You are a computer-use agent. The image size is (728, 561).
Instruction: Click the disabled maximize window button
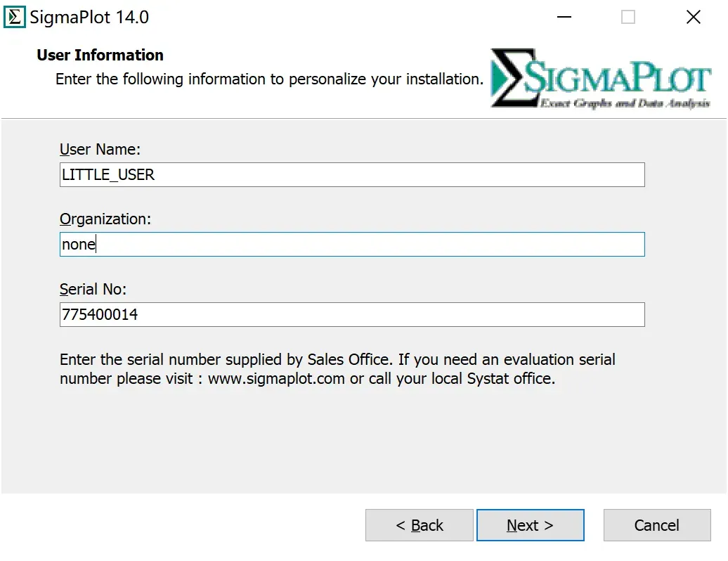click(x=628, y=17)
